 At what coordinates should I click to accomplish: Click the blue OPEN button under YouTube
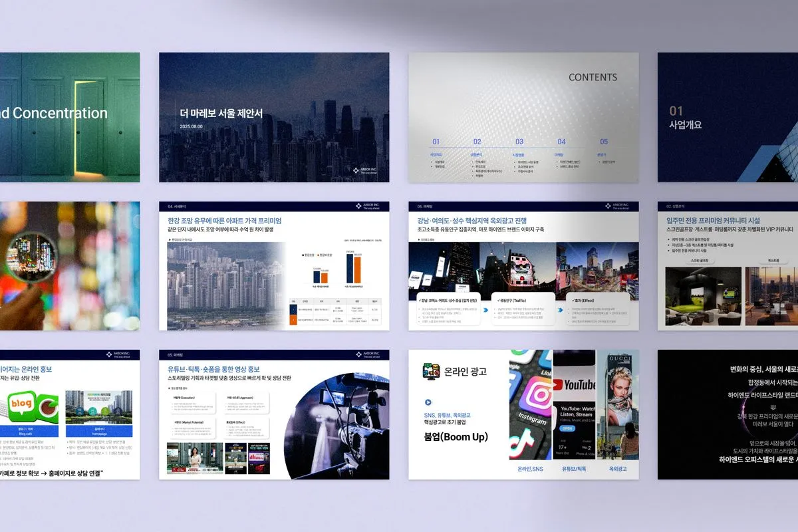pos(567,428)
